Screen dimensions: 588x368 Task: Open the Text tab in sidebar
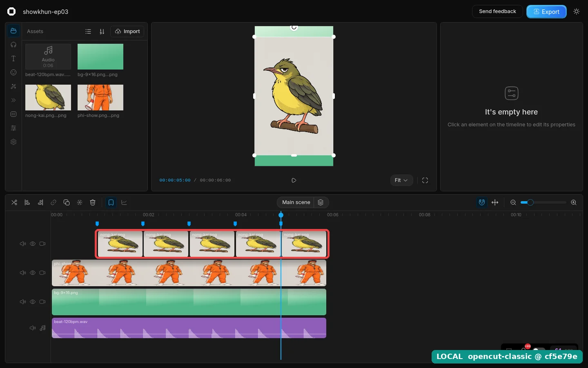click(13, 58)
